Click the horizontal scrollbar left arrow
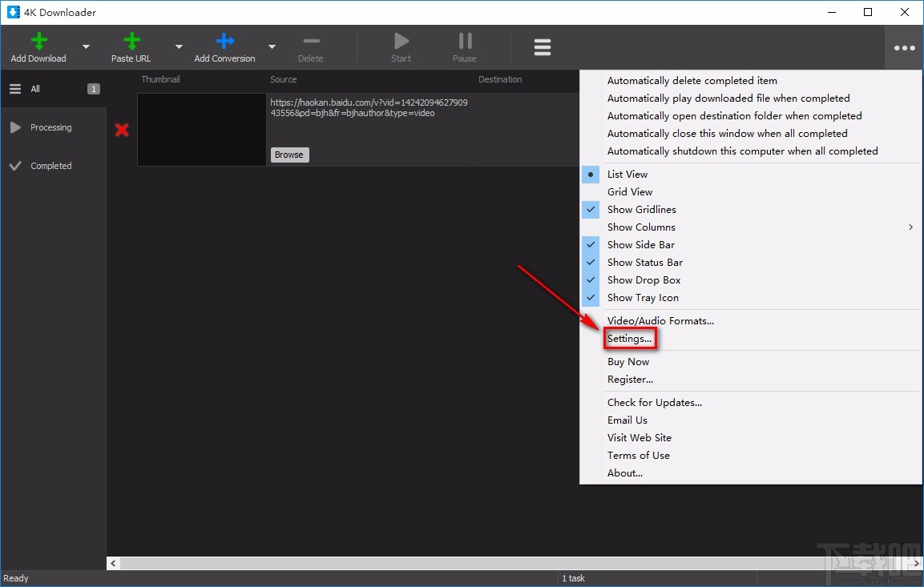 pos(114,564)
